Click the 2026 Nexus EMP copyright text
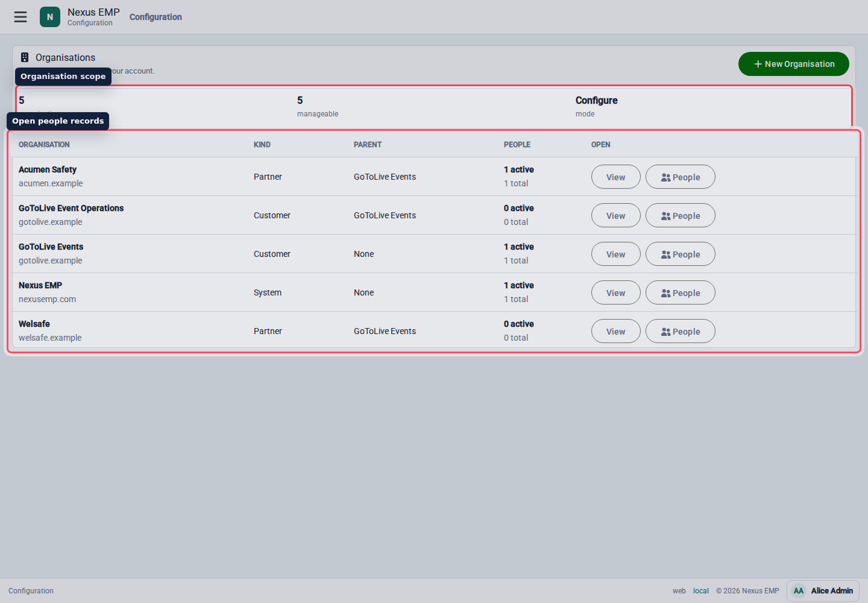The image size is (868, 603). (747, 591)
